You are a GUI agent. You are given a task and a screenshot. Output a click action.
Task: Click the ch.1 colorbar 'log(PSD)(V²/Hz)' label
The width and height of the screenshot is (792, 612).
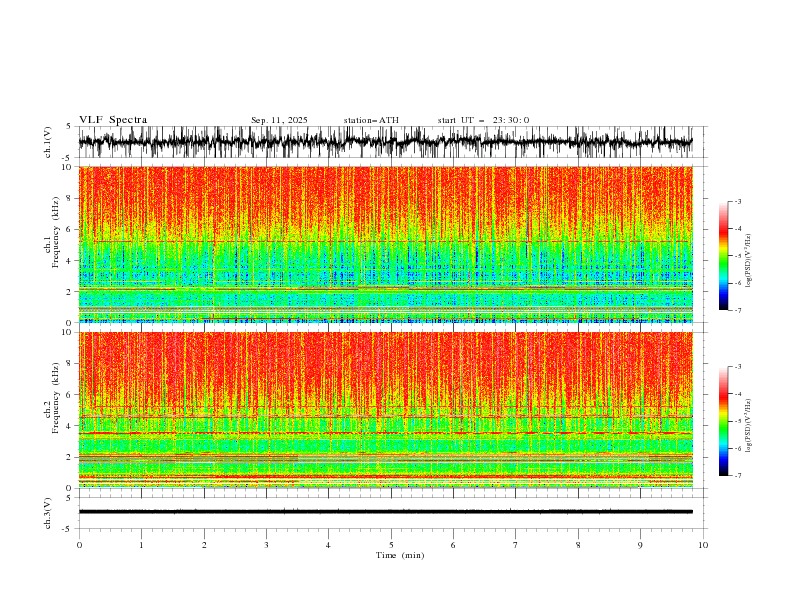748,261
